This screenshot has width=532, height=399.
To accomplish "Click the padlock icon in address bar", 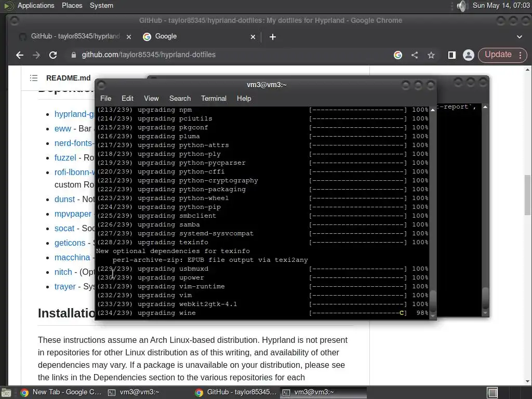I will 74,55.
